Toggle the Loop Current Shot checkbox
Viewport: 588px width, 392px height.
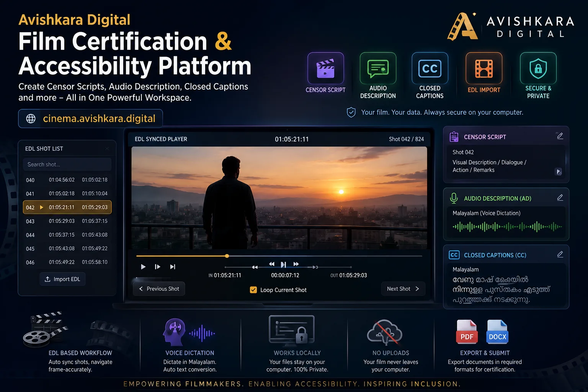(x=253, y=290)
